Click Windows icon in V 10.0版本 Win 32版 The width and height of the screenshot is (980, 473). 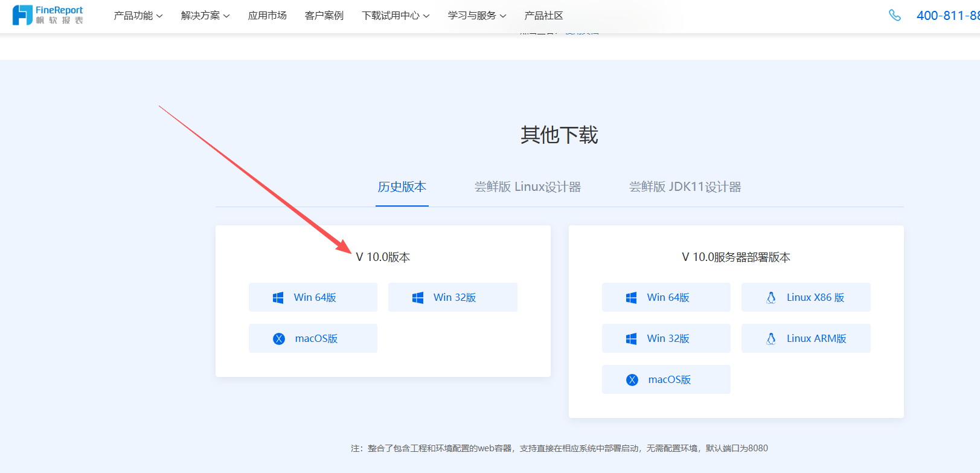417,298
